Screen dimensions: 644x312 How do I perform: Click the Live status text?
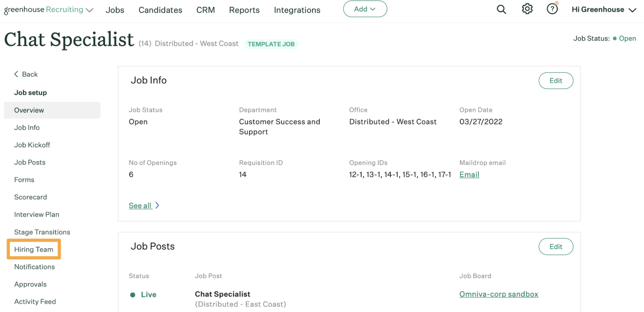coord(149,295)
